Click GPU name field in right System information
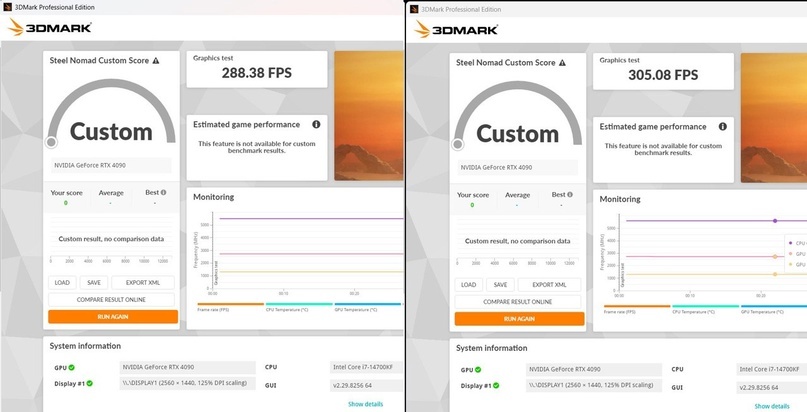The width and height of the screenshot is (807, 412). (594, 369)
